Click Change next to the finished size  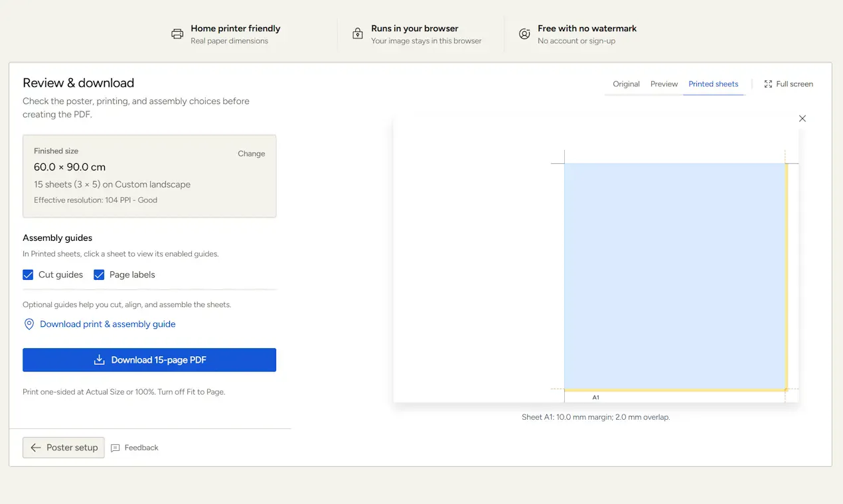point(252,153)
